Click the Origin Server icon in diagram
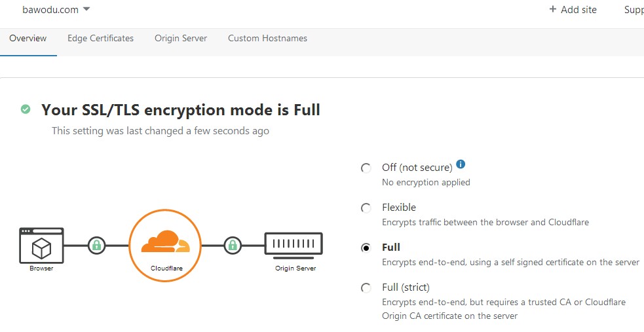The width and height of the screenshot is (644, 332). tap(294, 246)
